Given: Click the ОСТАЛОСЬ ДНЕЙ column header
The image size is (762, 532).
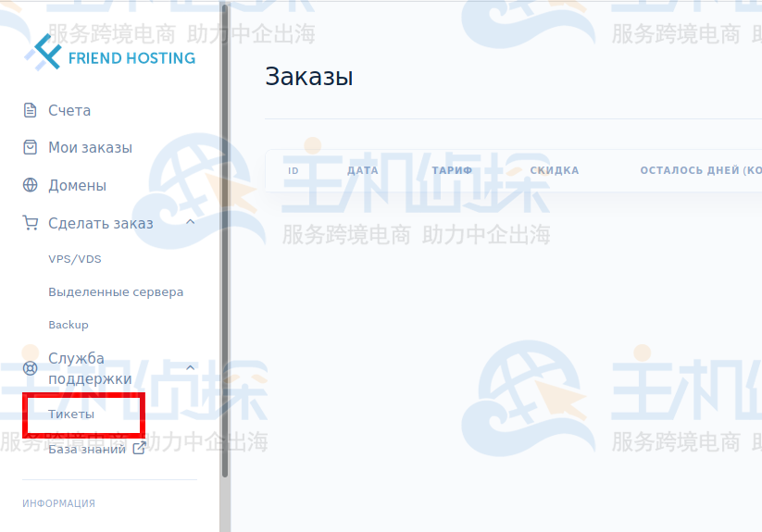Looking at the screenshot, I should pyautogui.click(x=701, y=170).
